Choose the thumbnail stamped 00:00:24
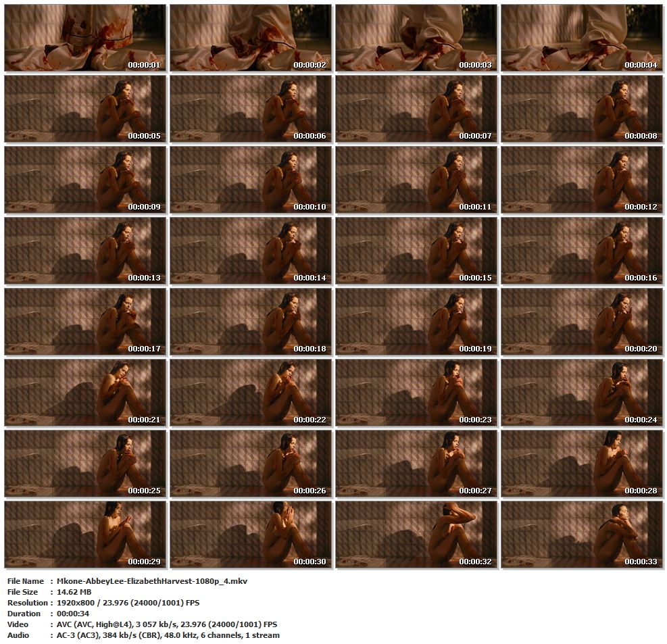 coord(582,393)
